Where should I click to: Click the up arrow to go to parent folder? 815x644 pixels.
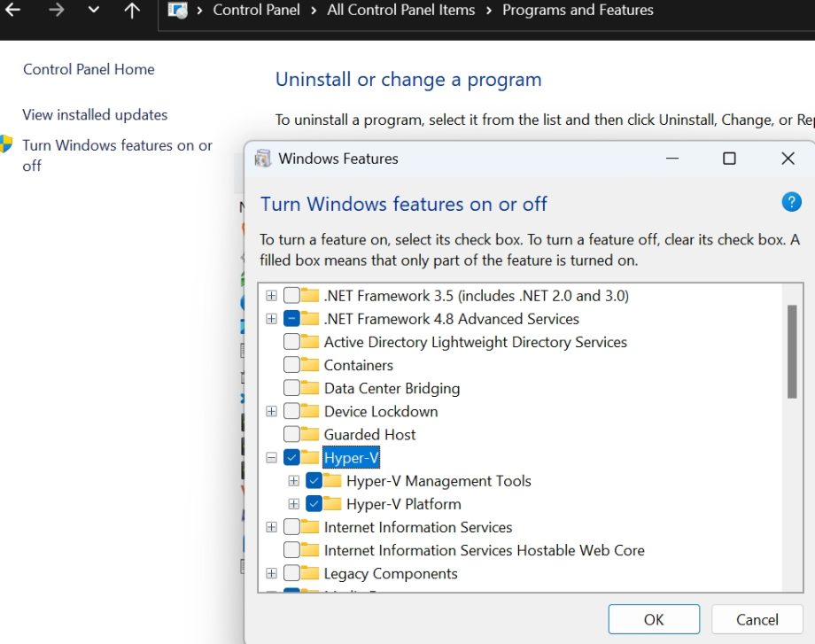pos(131,11)
